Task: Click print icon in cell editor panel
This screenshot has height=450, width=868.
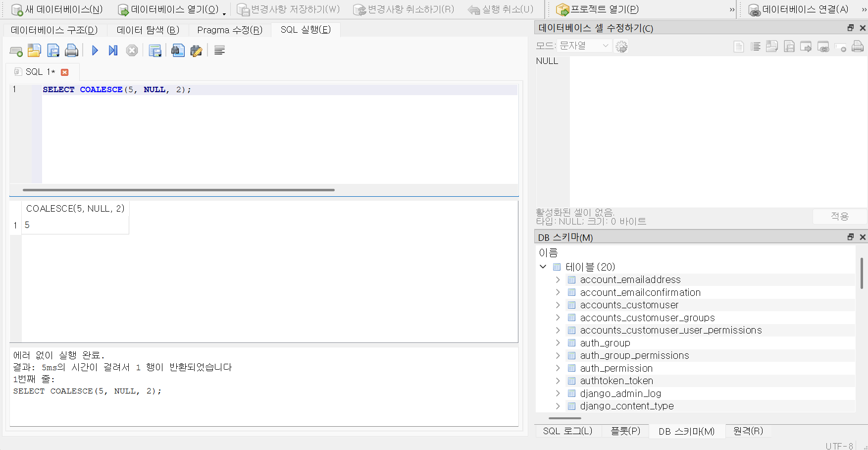Action: click(858, 47)
